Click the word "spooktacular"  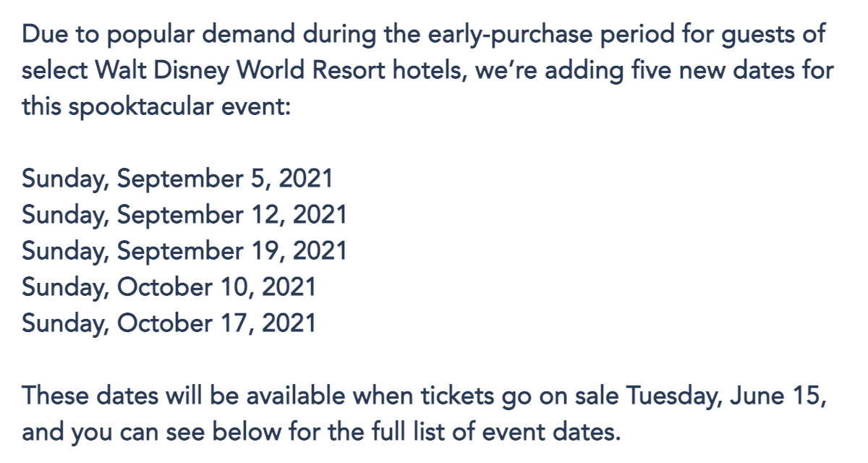(x=136, y=108)
